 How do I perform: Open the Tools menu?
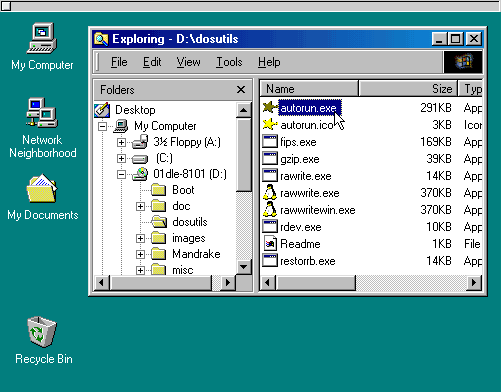pyautogui.click(x=229, y=62)
